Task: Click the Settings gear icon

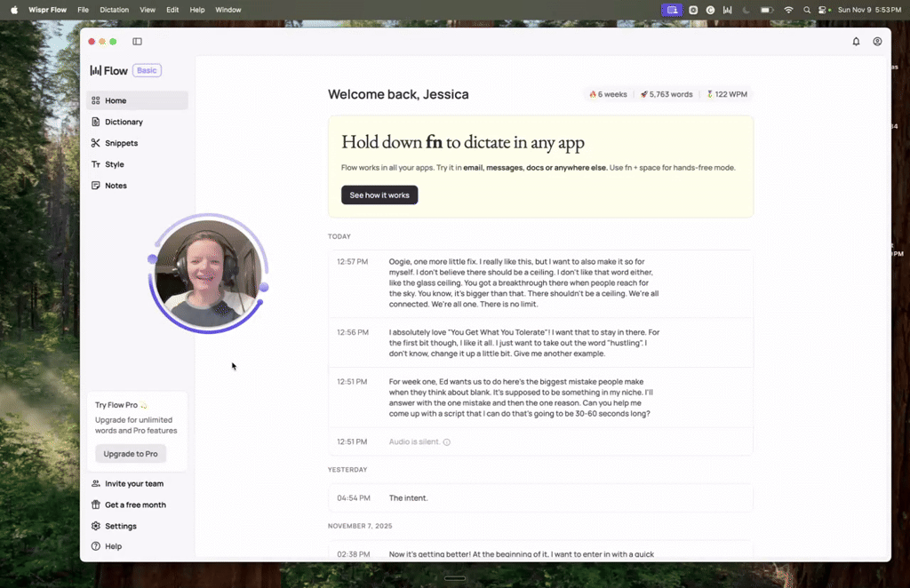Action: [x=96, y=526]
